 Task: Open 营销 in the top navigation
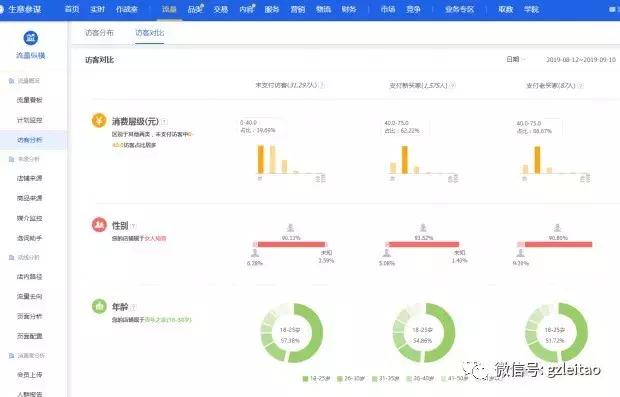coord(297,9)
